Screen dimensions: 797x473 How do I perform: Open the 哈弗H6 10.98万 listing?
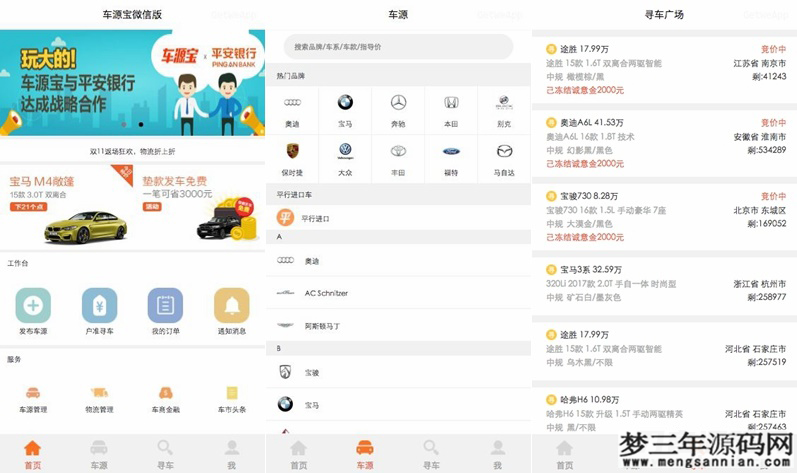664,411
